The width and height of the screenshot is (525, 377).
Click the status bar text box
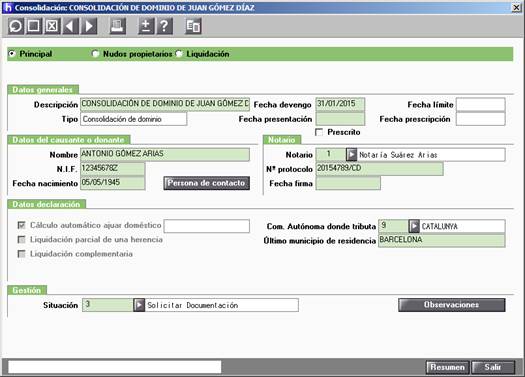pyautogui.click(x=115, y=367)
